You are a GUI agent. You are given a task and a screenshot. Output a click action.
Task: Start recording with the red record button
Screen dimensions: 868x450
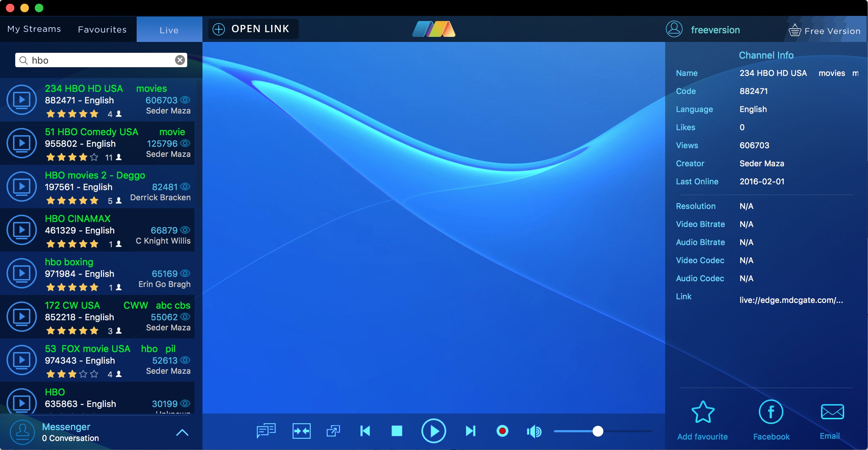click(x=502, y=431)
